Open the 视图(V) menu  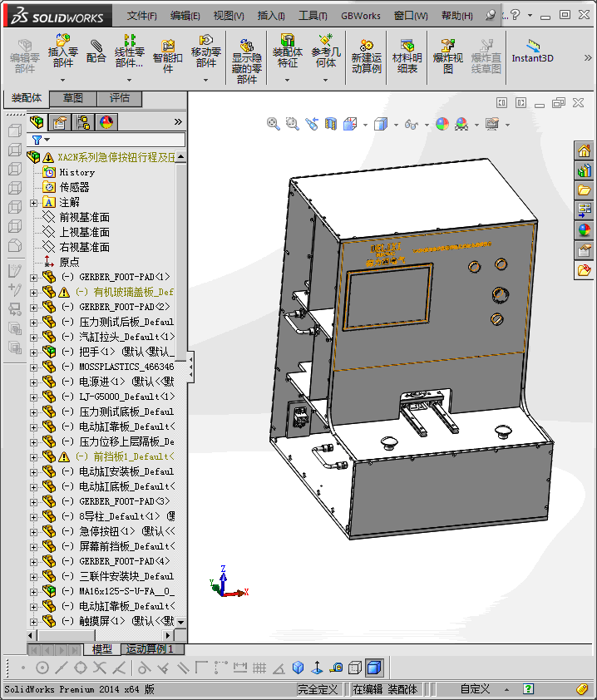(x=228, y=16)
